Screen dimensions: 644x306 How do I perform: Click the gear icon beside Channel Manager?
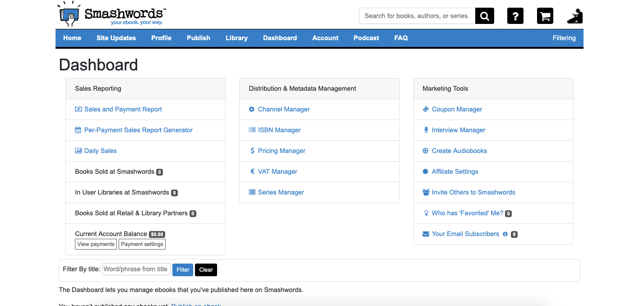(x=252, y=109)
